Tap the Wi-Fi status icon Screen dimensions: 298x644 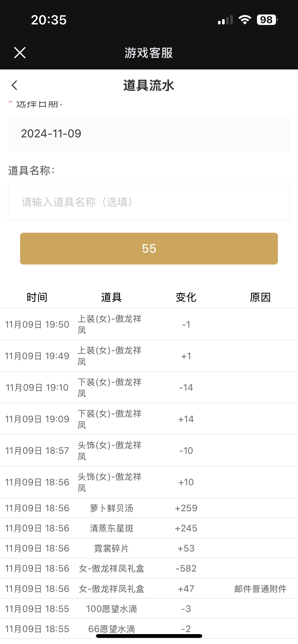245,20
